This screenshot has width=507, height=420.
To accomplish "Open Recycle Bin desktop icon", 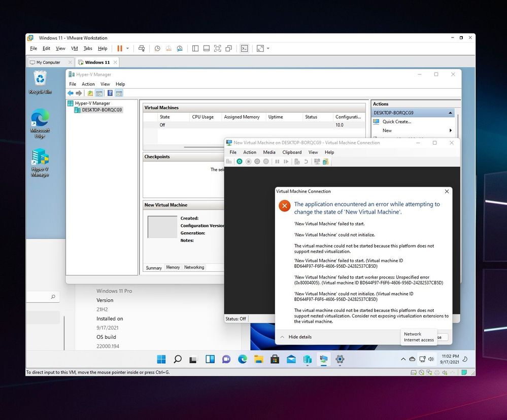I will (40, 83).
